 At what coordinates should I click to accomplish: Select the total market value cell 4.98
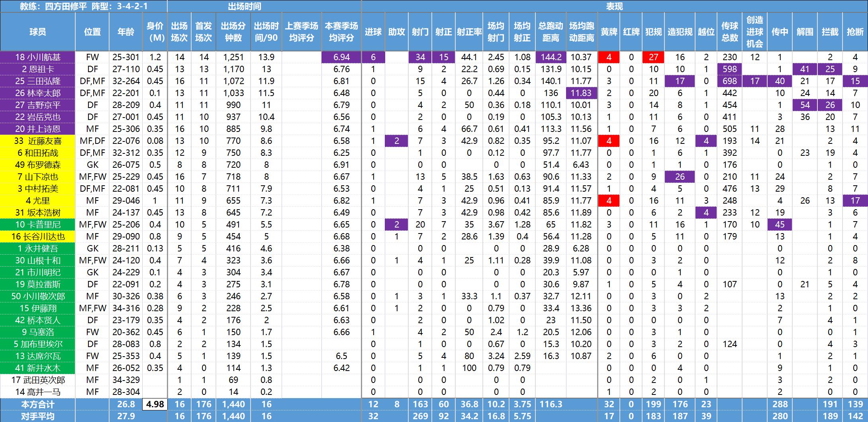155,404
